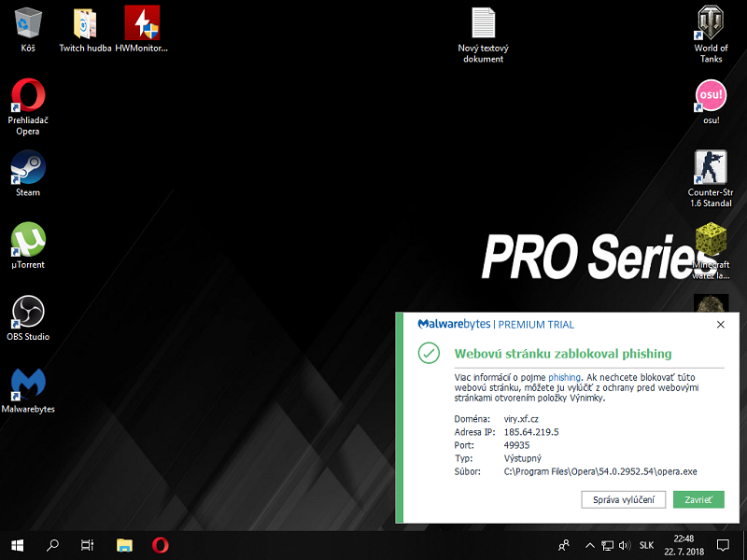Click the opera.exe file path
This screenshot has width=747, height=560.
tap(600, 471)
